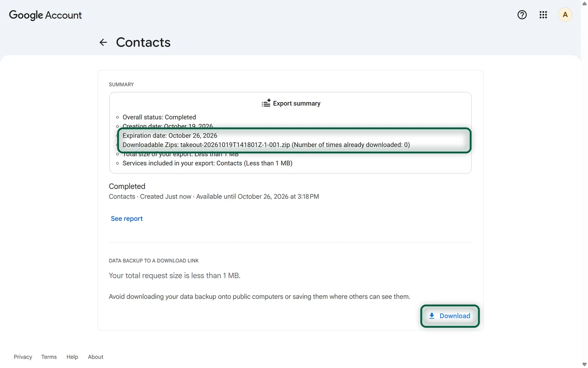Select the 'Overall status: Completed' line
This screenshot has width=588, height=368.
tap(159, 117)
